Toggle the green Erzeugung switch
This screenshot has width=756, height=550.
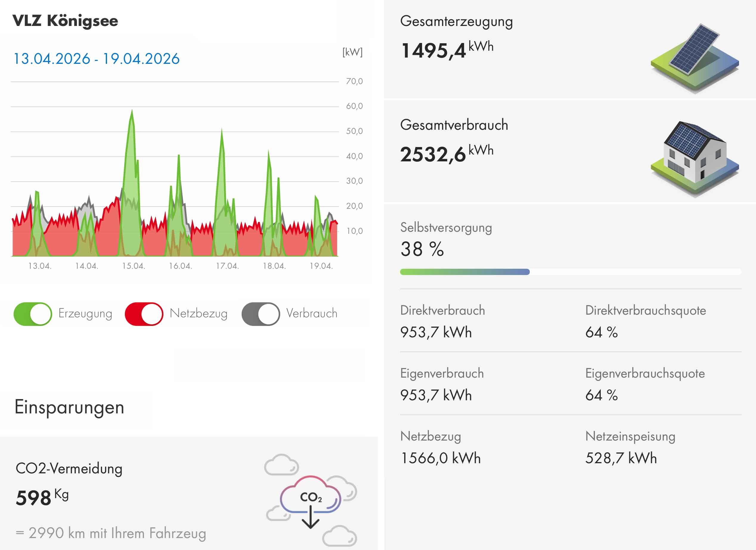pyautogui.click(x=33, y=314)
